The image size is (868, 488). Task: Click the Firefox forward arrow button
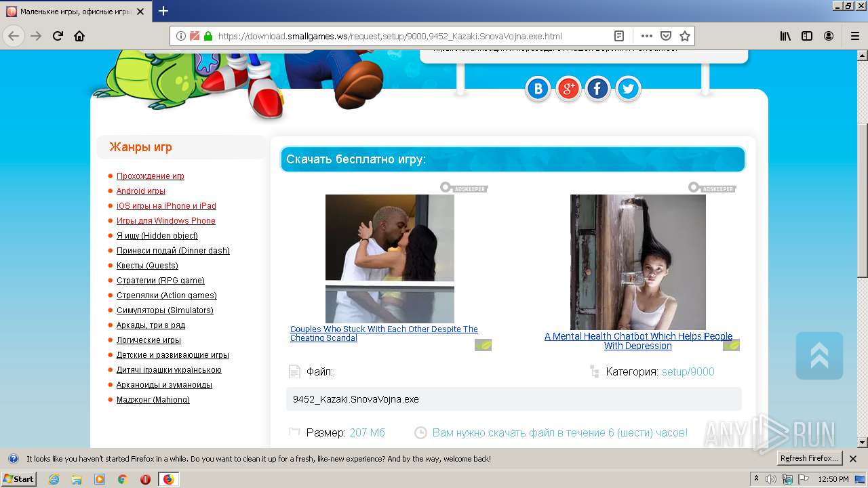[x=36, y=36]
